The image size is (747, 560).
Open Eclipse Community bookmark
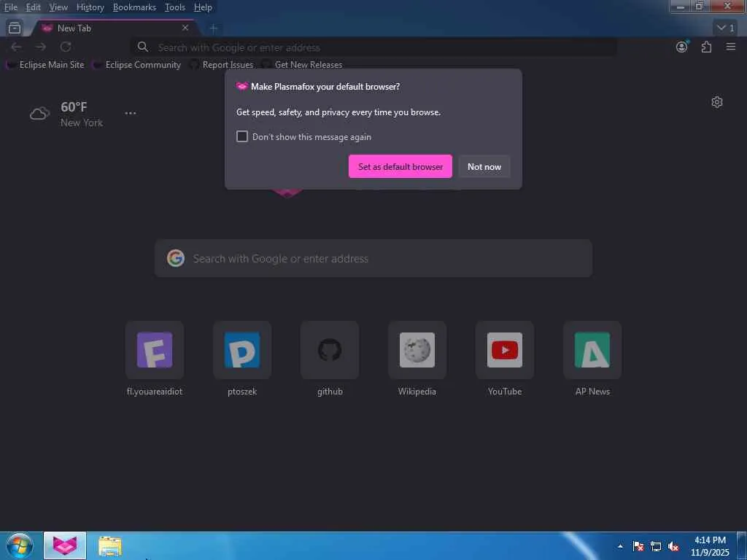click(x=137, y=65)
